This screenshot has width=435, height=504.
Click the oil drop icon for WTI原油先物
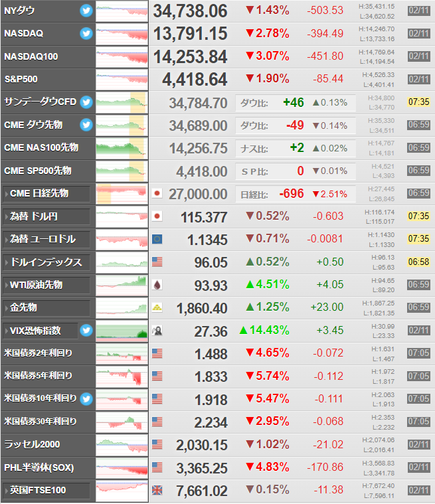(x=157, y=285)
